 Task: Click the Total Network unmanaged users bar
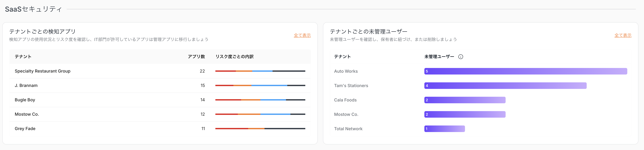[x=444, y=129]
